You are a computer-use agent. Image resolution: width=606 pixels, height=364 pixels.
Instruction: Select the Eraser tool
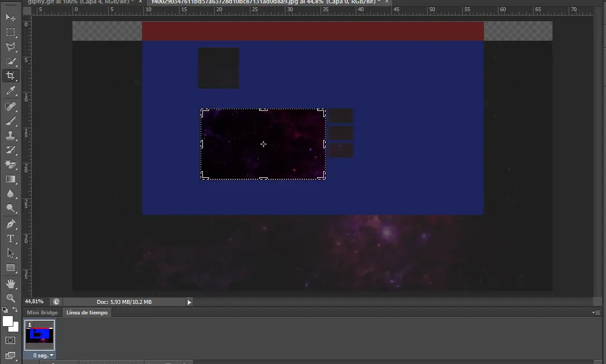tap(11, 164)
